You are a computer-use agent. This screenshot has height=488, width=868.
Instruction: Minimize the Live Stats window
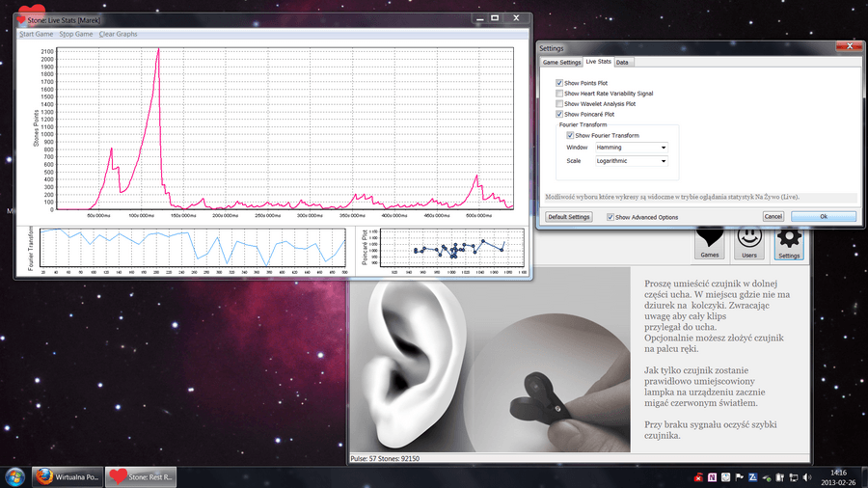(x=480, y=18)
